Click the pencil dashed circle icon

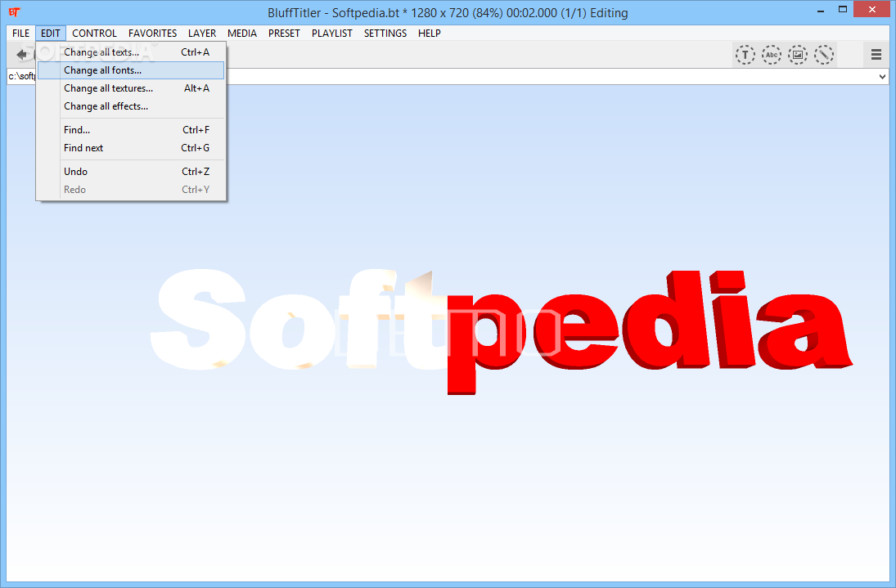pyautogui.click(x=824, y=55)
